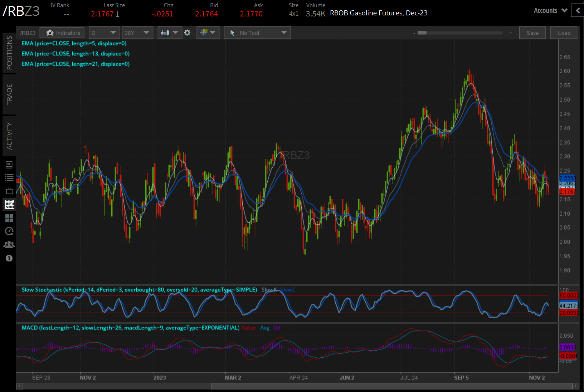Open the 20Y range dropdown
Viewport: 584px width, 392px height.
coord(137,33)
